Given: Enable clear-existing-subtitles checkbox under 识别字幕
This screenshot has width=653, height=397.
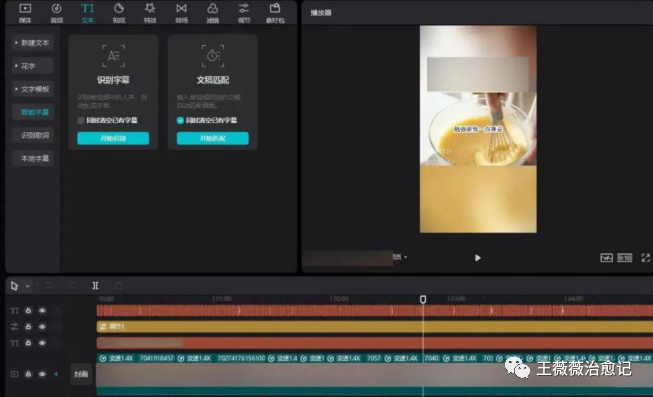Looking at the screenshot, I should pyautogui.click(x=81, y=120).
